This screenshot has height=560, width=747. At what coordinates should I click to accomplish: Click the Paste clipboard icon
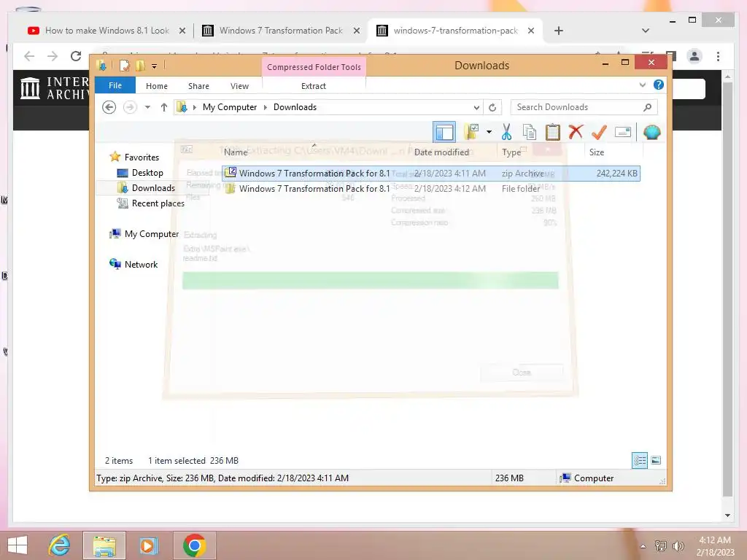[553, 132]
